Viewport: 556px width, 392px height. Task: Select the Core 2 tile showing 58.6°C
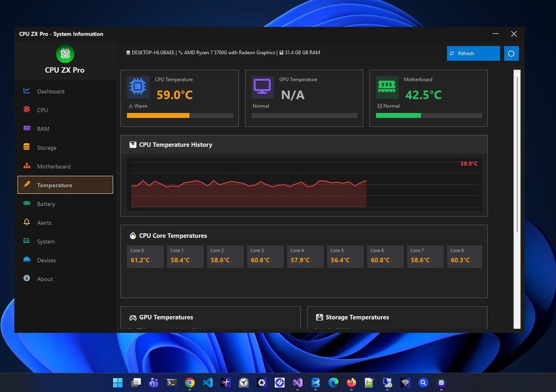(x=226, y=256)
